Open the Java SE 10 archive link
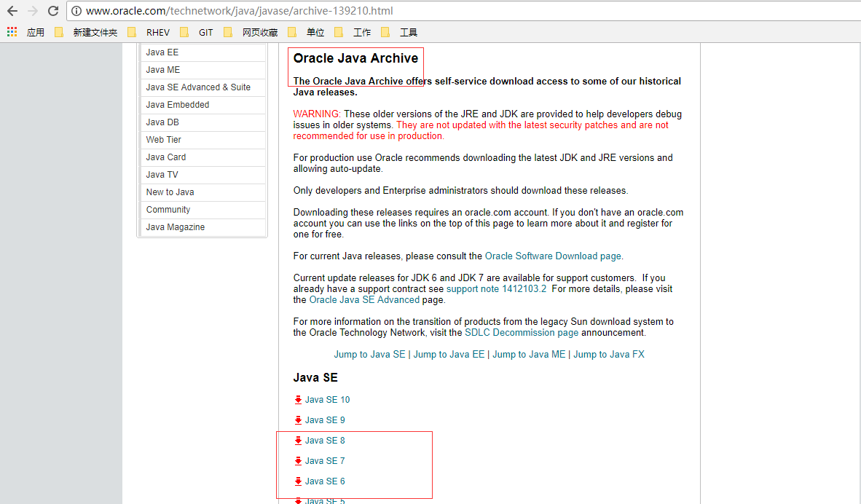Screen dimensions: 861x504 327,400
